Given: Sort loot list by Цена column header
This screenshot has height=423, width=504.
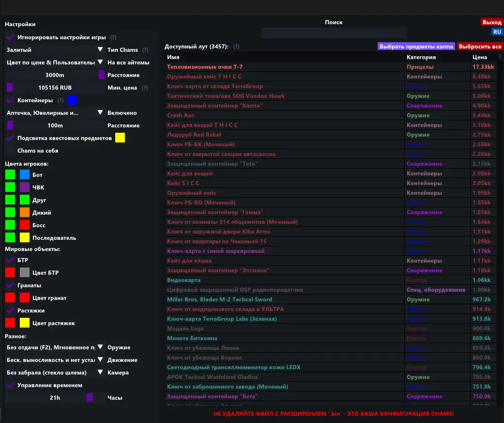Looking at the screenshot, I should 480,57.
